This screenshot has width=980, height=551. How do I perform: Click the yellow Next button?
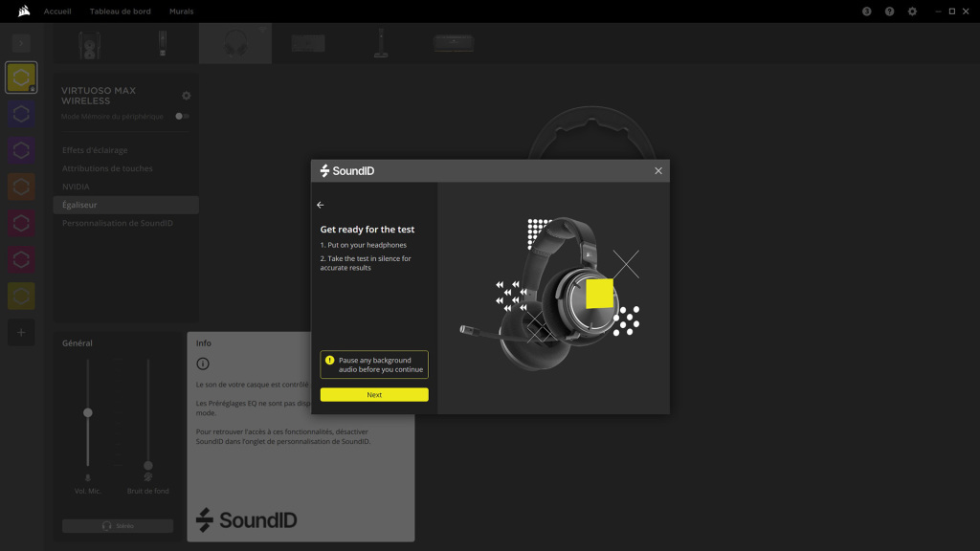[374, 395]
